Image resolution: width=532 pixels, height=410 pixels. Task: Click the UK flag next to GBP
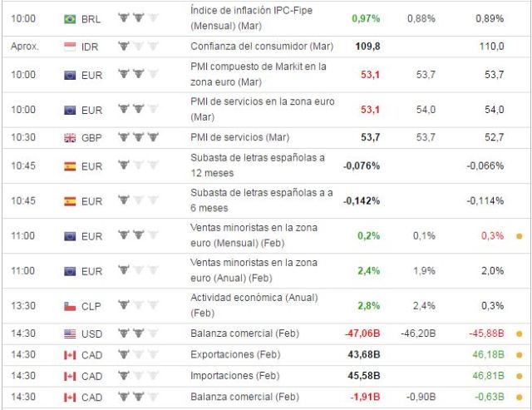click(x=70, y=137)
